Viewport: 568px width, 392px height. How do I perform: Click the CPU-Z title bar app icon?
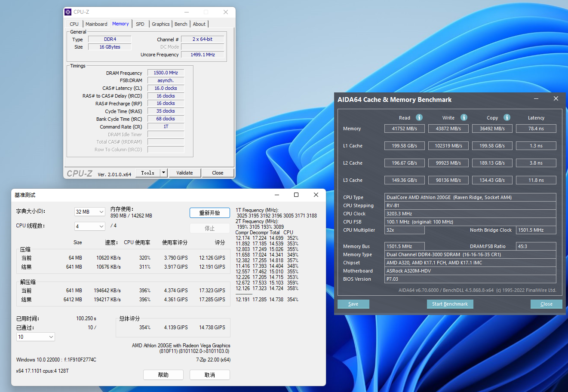[x=68, y=12]
